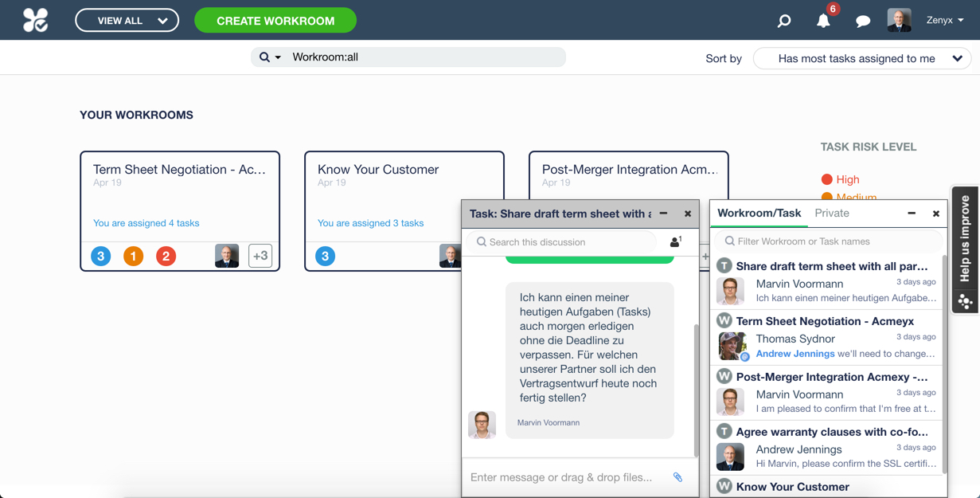
Task: Click the chat message scrollbar
Action: 697,390
